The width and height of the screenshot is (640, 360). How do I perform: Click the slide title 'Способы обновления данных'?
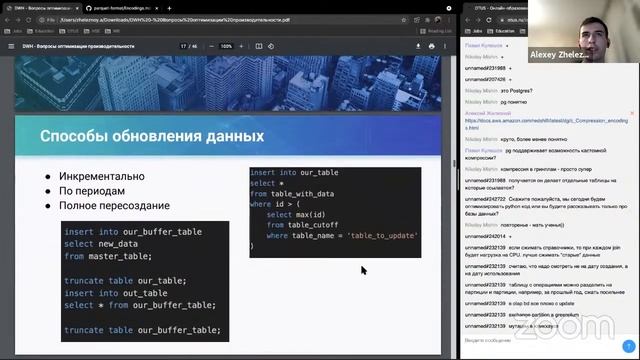pyautogui.click(x=152, y=136)
